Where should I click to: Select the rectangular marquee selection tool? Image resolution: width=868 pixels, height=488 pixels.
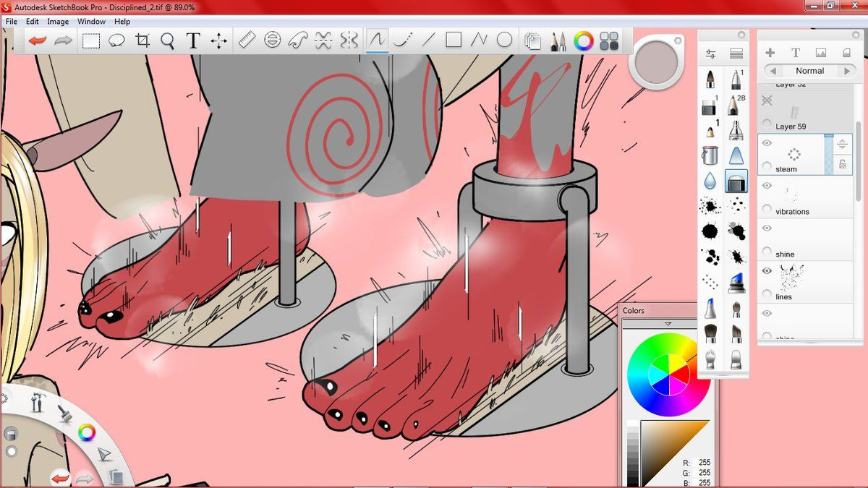click(x=90, y=40)
